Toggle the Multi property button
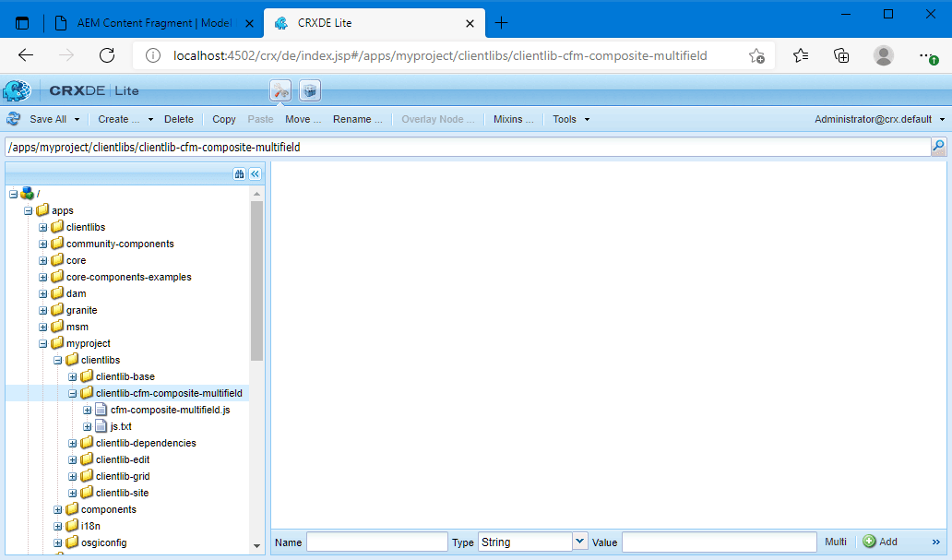Image resolution: width=952 pixels, height=560 pixels. click(836, 542)
